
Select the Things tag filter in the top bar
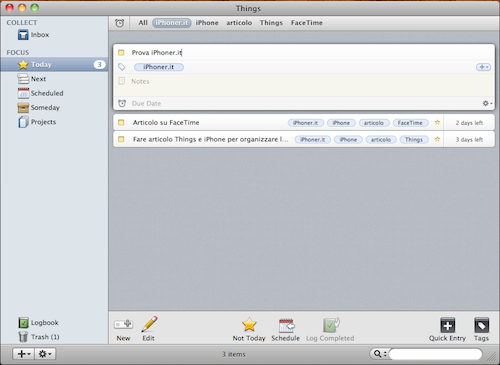(271, 23)
